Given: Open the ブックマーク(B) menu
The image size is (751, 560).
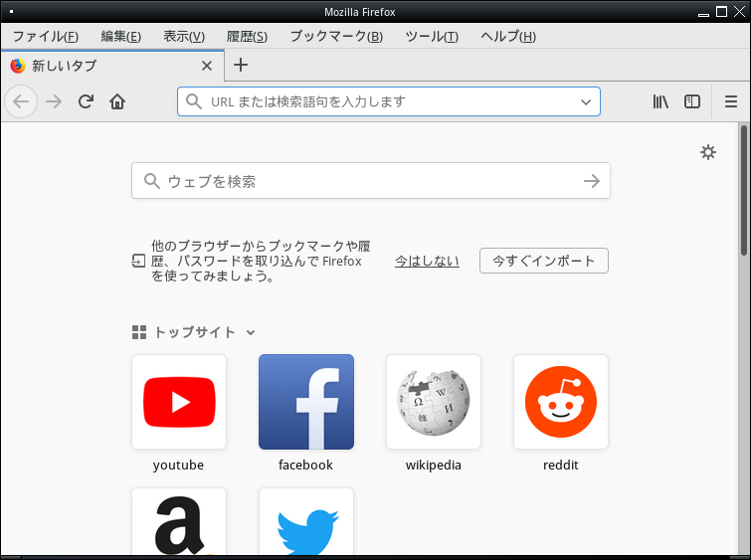Looking at the screenshot, I should pyautogui.click(x=336, y=37).
